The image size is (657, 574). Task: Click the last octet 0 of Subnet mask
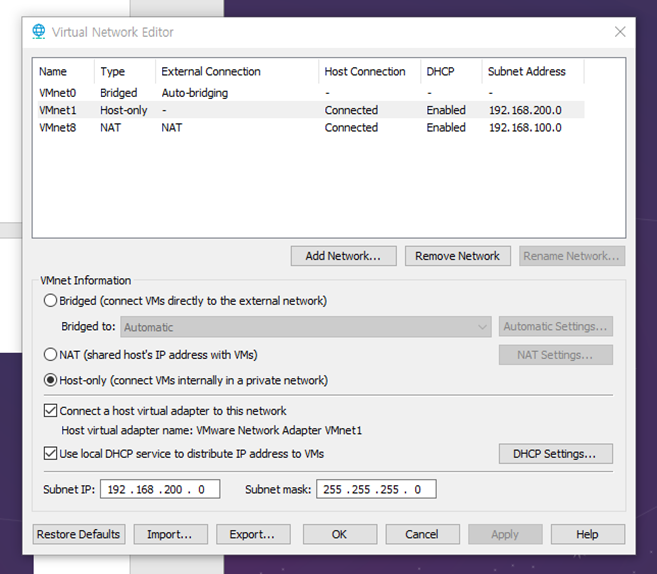click(417, 489)
